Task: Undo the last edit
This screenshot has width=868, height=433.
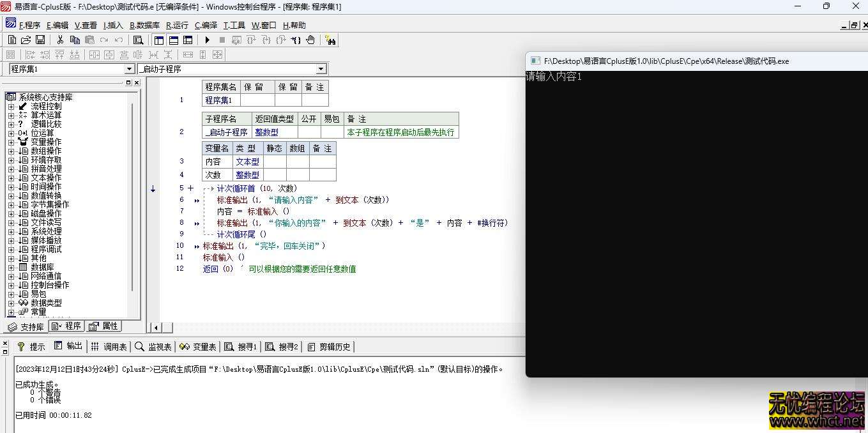Action: click(118, 39)
